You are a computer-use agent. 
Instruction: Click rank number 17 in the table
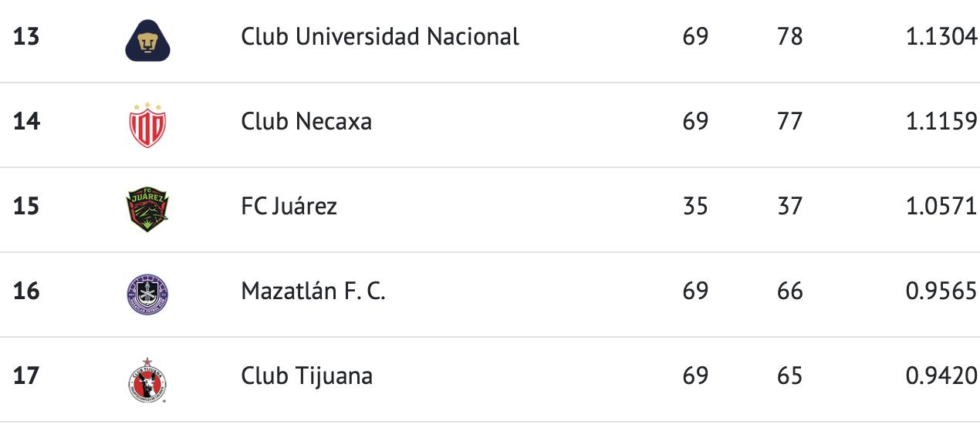26,376
